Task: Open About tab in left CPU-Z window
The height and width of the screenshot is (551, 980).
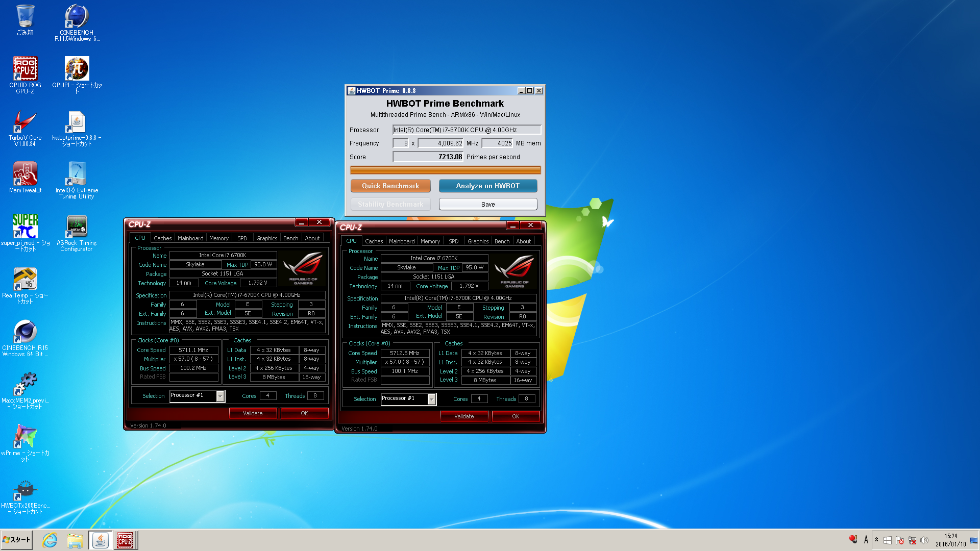Action: (312, 238)
